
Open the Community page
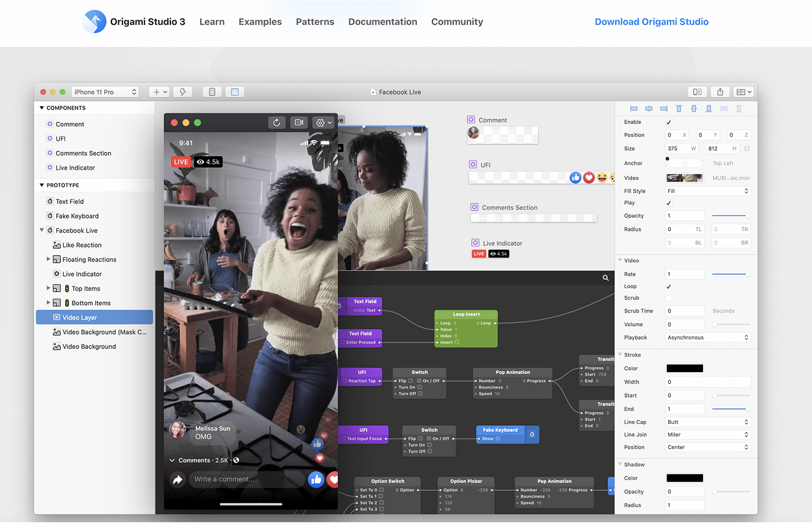pyautogui.click(x=457, y=22)
